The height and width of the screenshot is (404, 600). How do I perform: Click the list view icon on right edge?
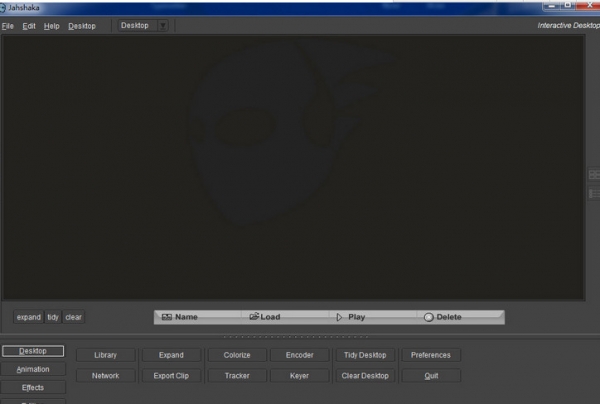pyautogui.click(x=594, y=194)
